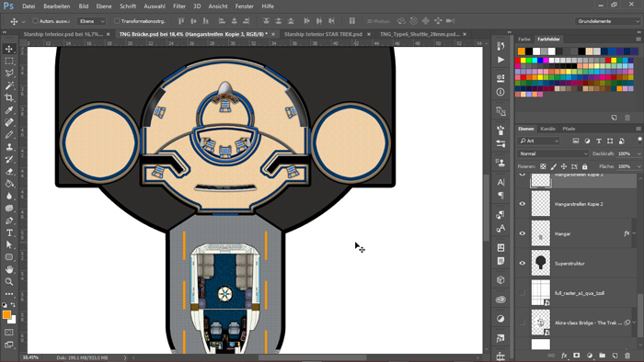Select the Blur tool
Viewport: 644px width, 362px height.
coord(9,196)
